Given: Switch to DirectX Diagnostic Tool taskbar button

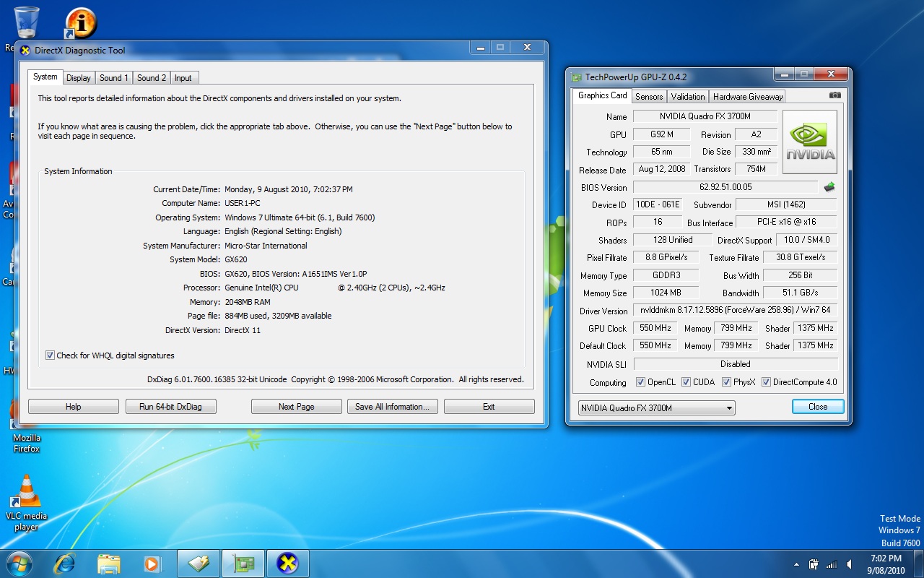Looking at the screenshot, I should click(287, 563).
